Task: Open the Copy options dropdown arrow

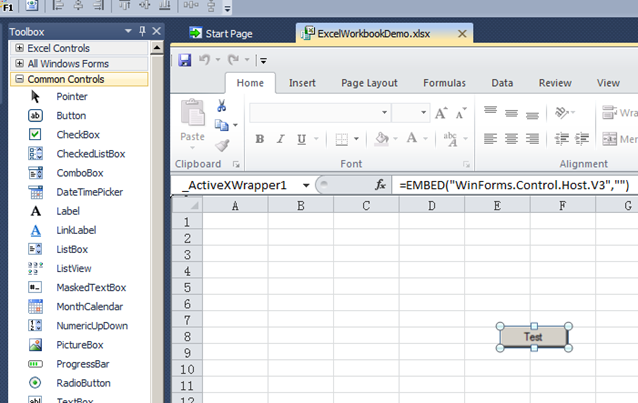Action: (235, 125)
